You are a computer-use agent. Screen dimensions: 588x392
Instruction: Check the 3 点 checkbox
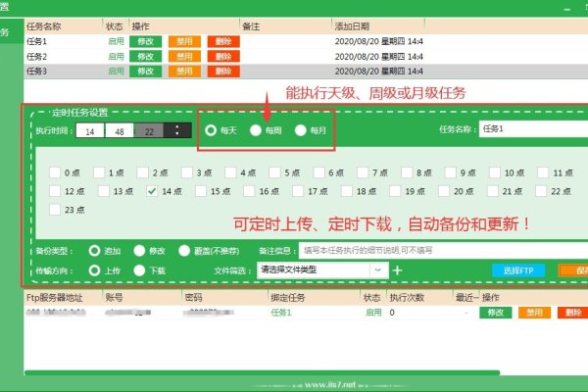[x=187, y=172]
